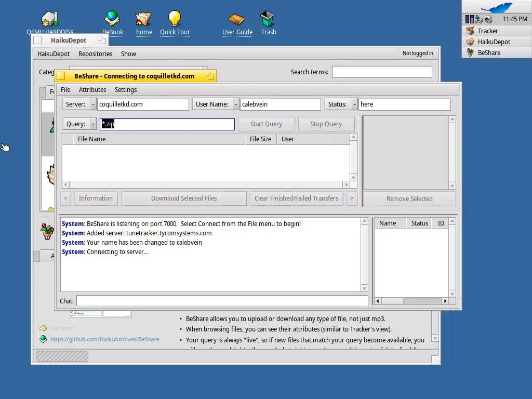Sort user list by ID column
Image resolution: width=532 pixels, height=399 pixels.
[441, 223]
